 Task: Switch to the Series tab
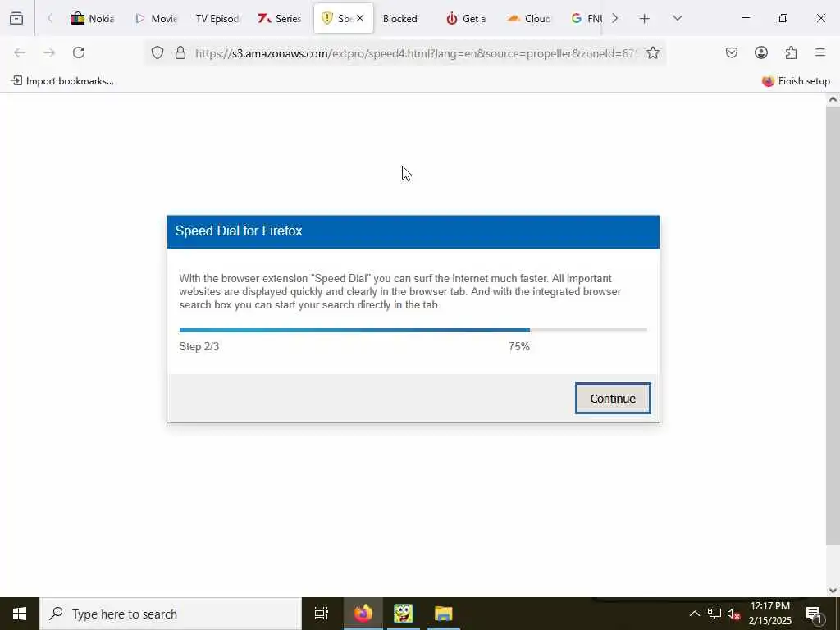(x=280, y=18)
